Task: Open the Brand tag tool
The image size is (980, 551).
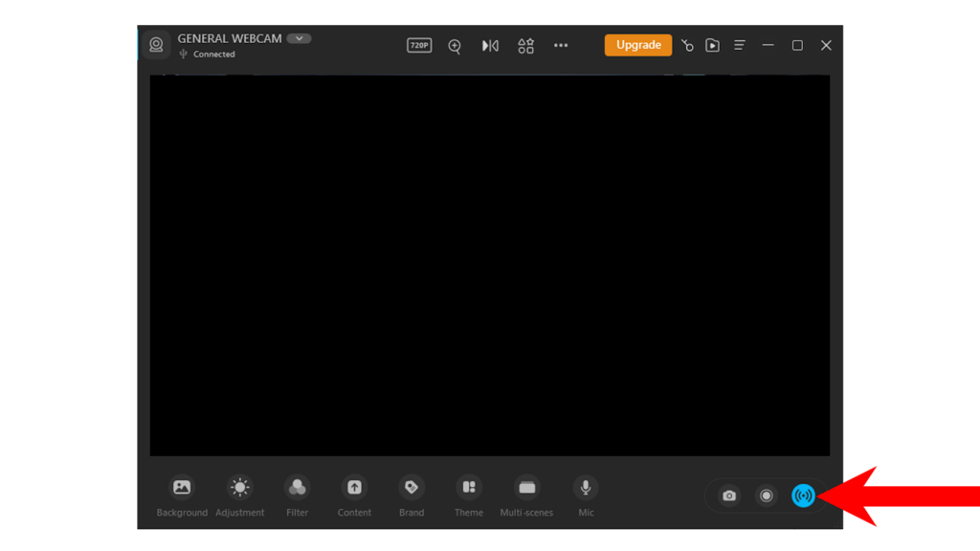Action: click(412, 496)
